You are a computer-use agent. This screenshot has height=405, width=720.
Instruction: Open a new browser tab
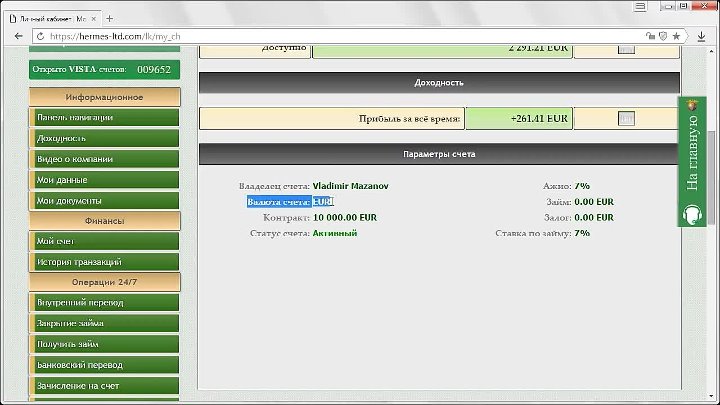click(x=109, y=18)
